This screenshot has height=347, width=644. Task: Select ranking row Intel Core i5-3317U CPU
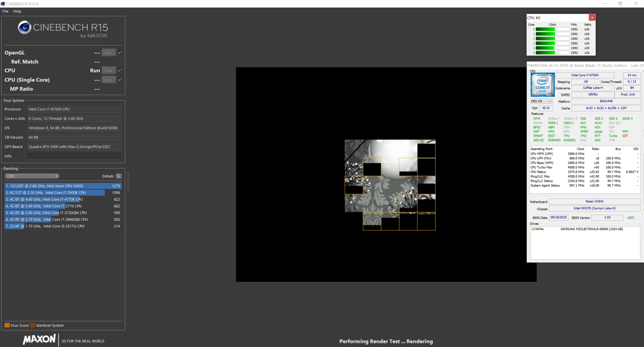click(x=63, y=226)
